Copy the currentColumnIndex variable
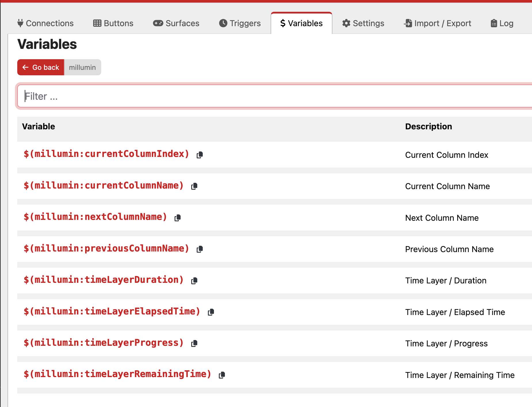The image size is (532, 407). point(200,155)
